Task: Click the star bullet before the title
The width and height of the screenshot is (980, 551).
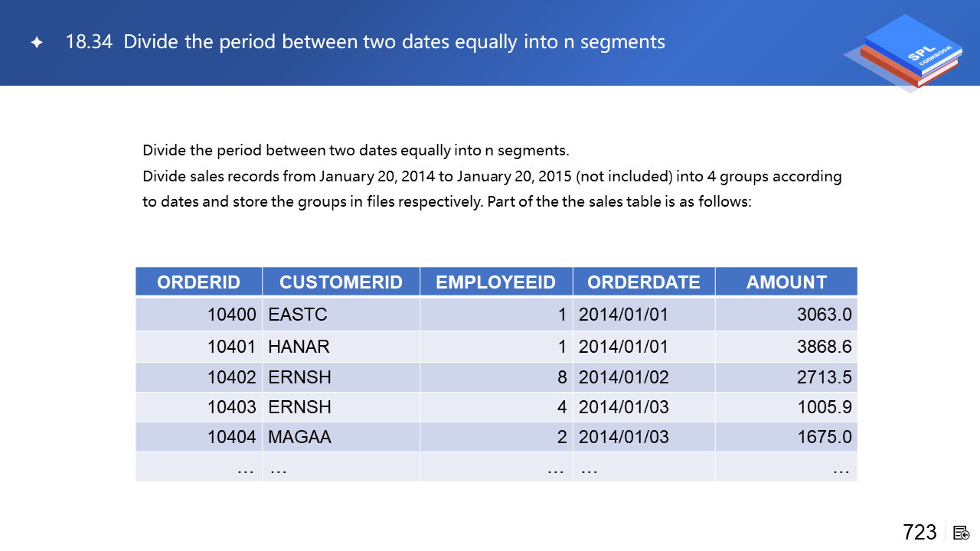Action: (36, 43)
